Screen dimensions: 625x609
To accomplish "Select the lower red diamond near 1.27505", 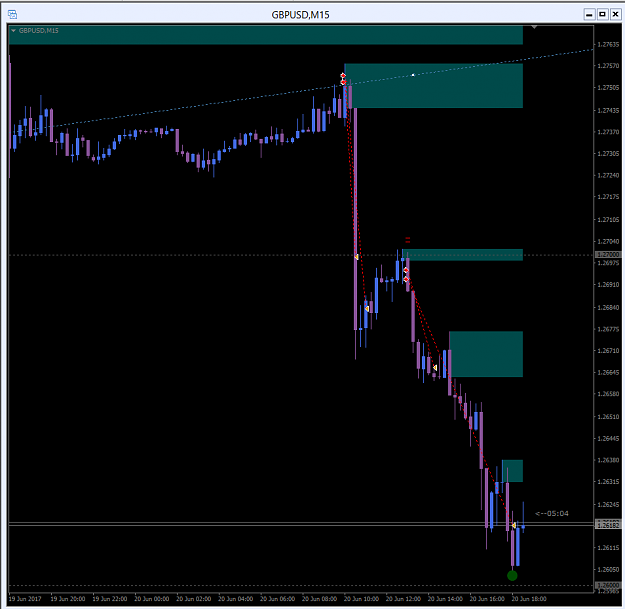I will pyautogui.click(x=343, y=82).
